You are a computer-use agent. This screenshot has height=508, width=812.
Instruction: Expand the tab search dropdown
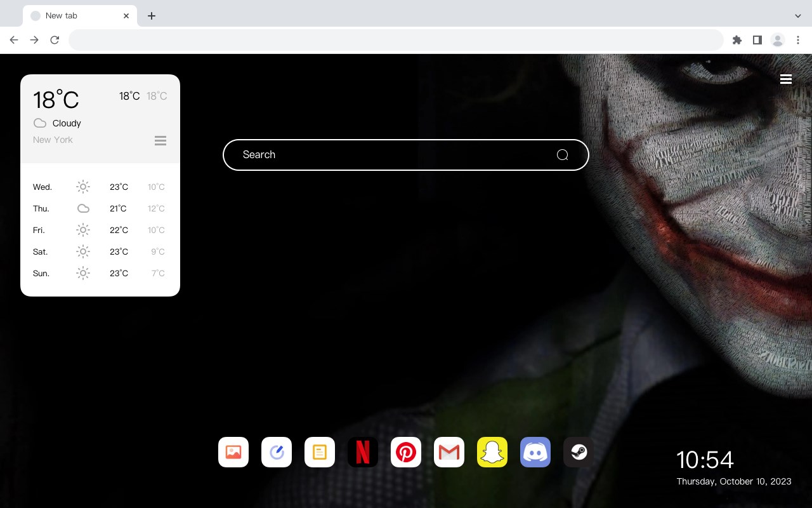[798, 16]
